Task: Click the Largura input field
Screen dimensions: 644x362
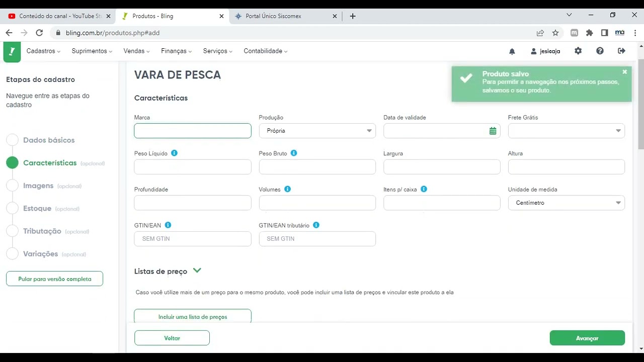Action: 442,167
